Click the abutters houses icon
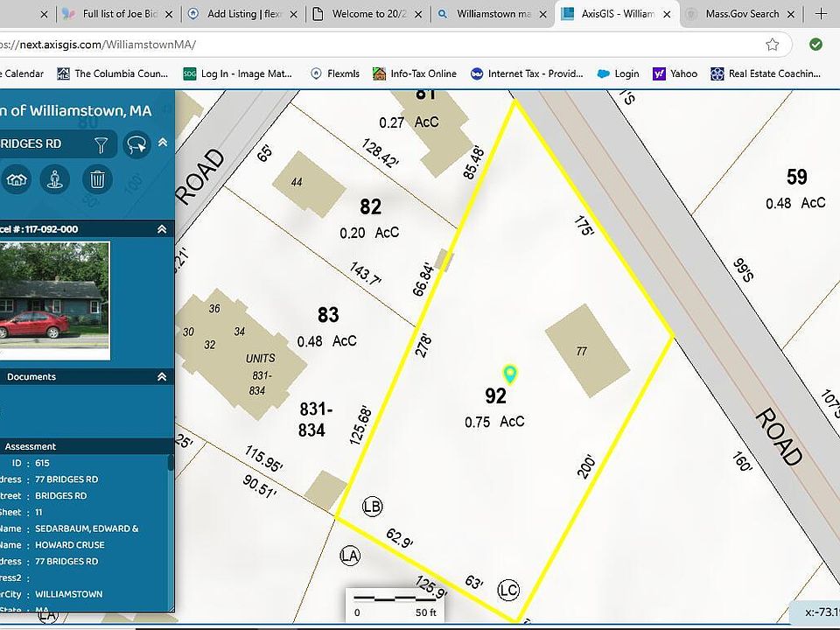 pos(17,180)
